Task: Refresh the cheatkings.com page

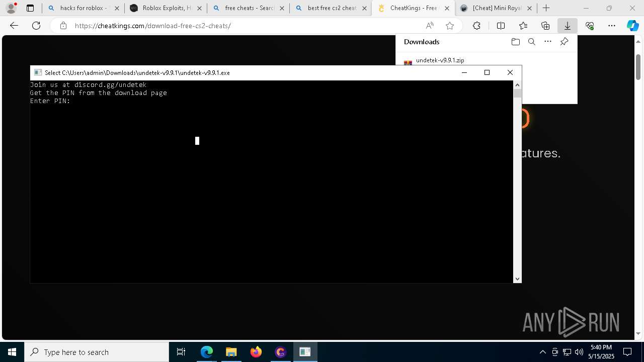Action: click(36, 26)
